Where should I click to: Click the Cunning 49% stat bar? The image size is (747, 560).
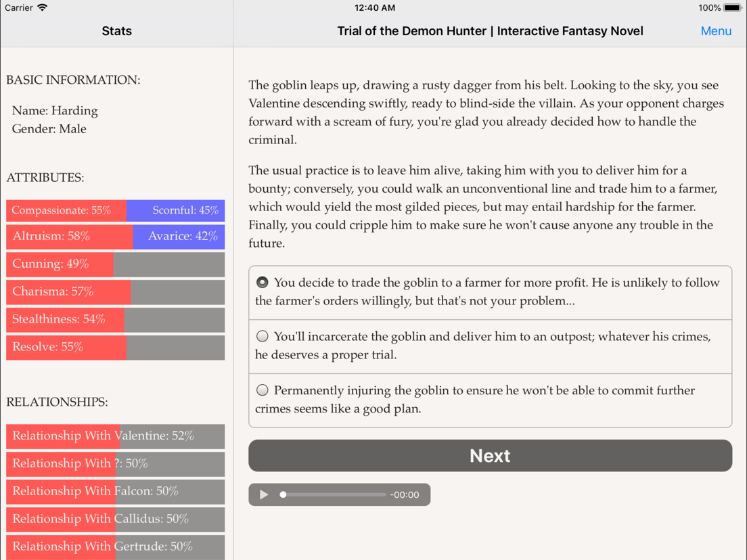point(115,264)
